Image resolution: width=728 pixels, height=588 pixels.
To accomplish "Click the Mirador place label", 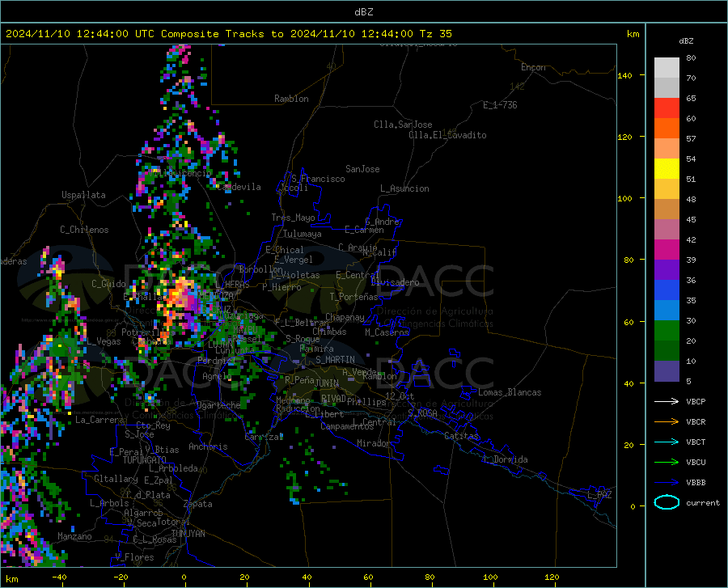I will coord(373,443).
